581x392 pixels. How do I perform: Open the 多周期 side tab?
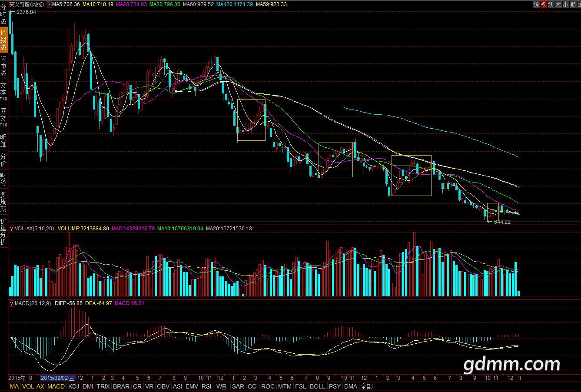(x=3, y=202)
